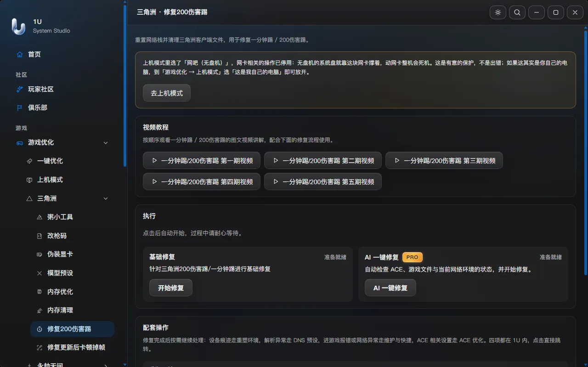Click the clock icon beside 修复200伤害踢
Screen dimensions: 588x367
coord(40,329)
